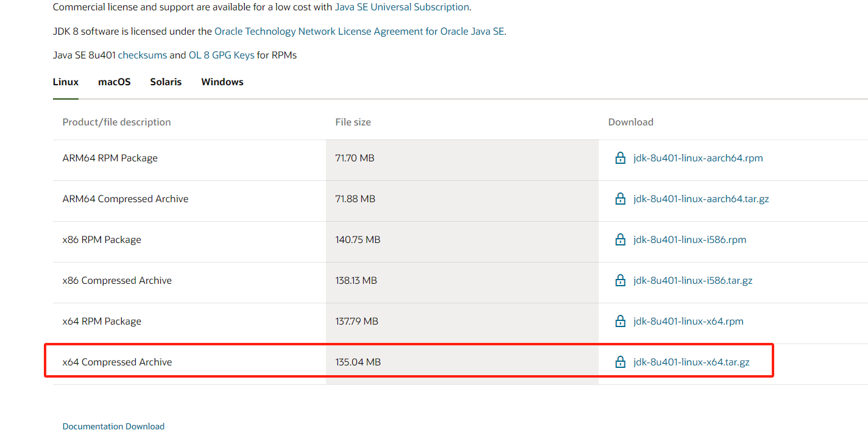This screenshot has height=444, width=868.
Task: Click lock icon beside jdk-8u401-linux-i586.rpm
Action: tap(620, 240)
